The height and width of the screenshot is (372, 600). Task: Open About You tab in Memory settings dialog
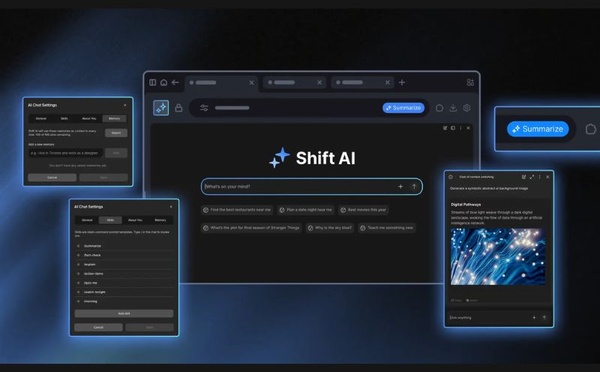89,119
